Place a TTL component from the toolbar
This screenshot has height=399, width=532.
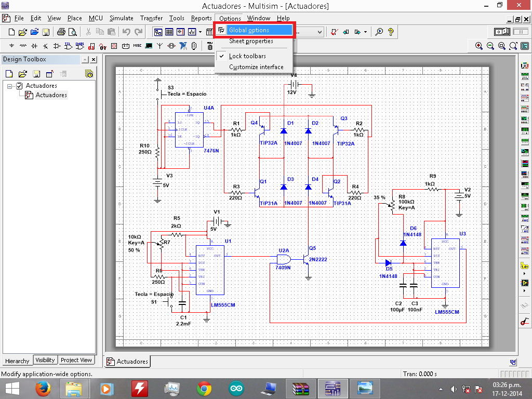pyautogui.click(x=68, y=46)
